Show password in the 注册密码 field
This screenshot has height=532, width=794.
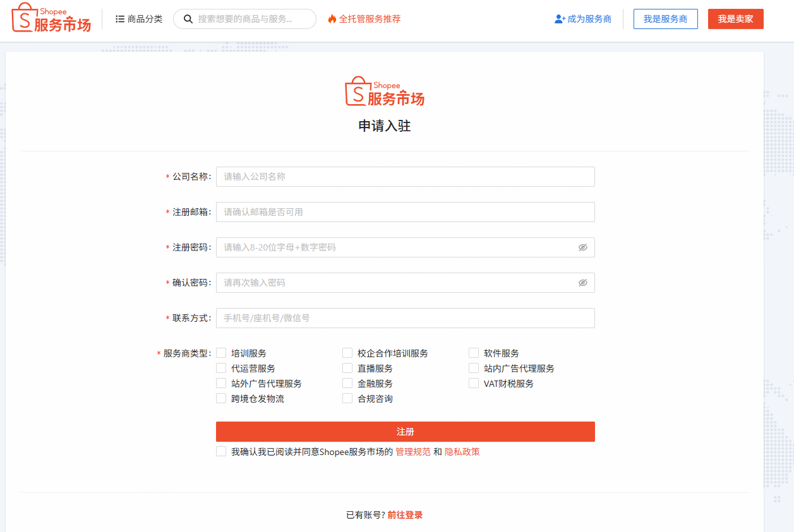[x=583, y=247]
